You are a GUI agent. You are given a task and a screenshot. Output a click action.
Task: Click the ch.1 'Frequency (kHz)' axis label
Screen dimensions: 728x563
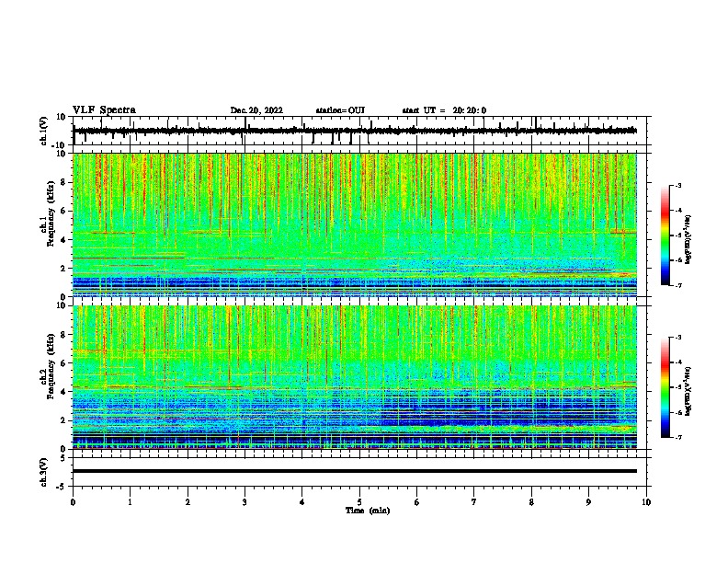tap(51, 213)
